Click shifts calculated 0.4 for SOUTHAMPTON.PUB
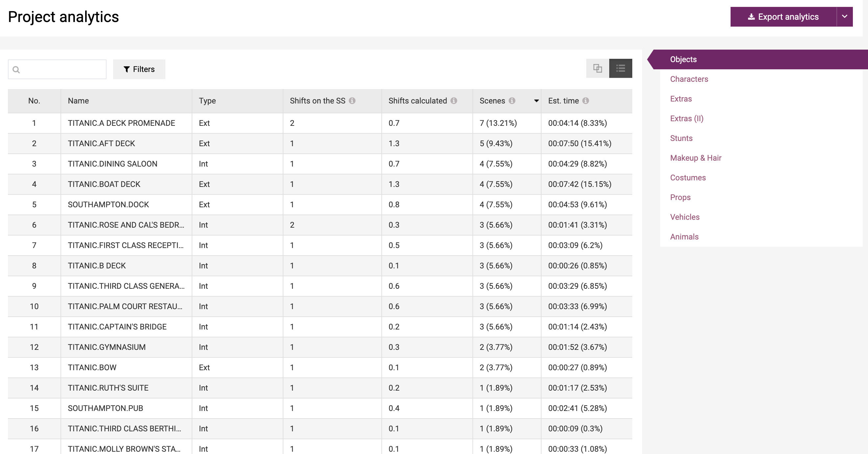The image size is (868, 454). click(394, 409)
